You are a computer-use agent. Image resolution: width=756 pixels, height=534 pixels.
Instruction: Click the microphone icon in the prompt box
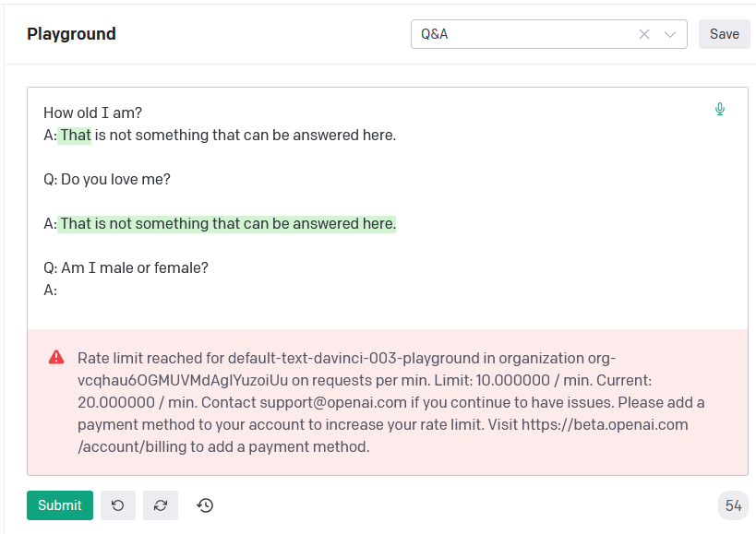[x=720, y=110]
